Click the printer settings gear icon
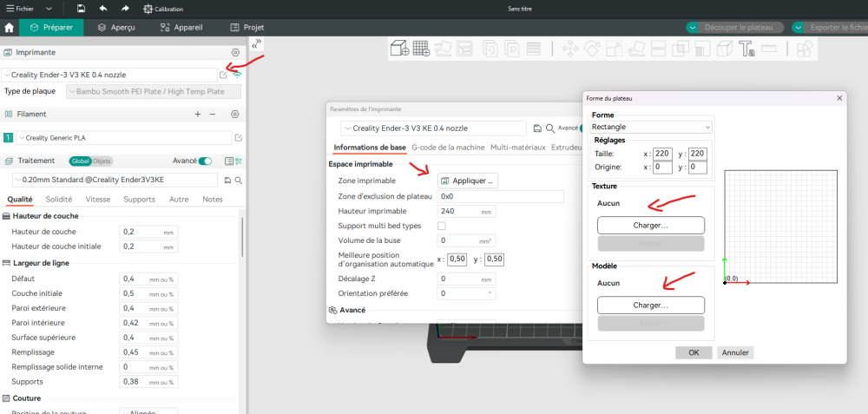The height and width of the screenshot is (414, 868). [235, 53]
